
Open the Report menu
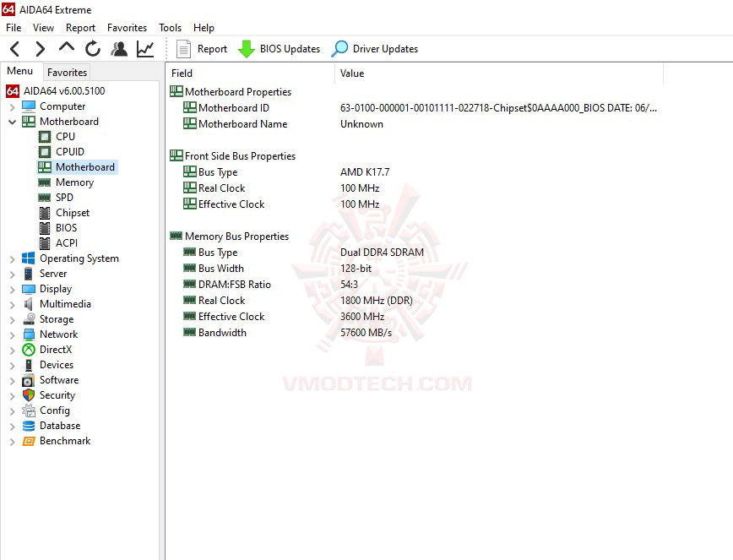pos(80,28)
